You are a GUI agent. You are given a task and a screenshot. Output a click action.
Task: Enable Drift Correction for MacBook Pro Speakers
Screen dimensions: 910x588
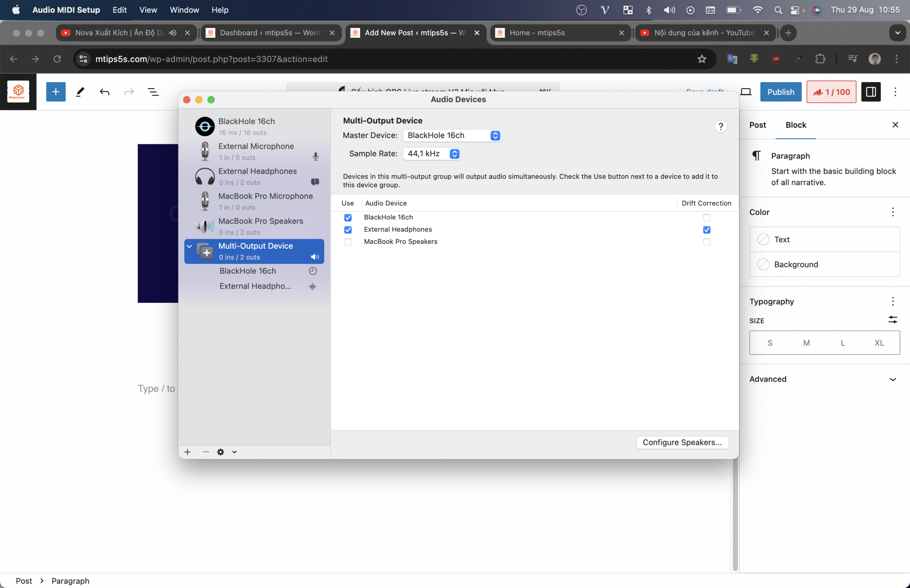(x=706, y=242)
